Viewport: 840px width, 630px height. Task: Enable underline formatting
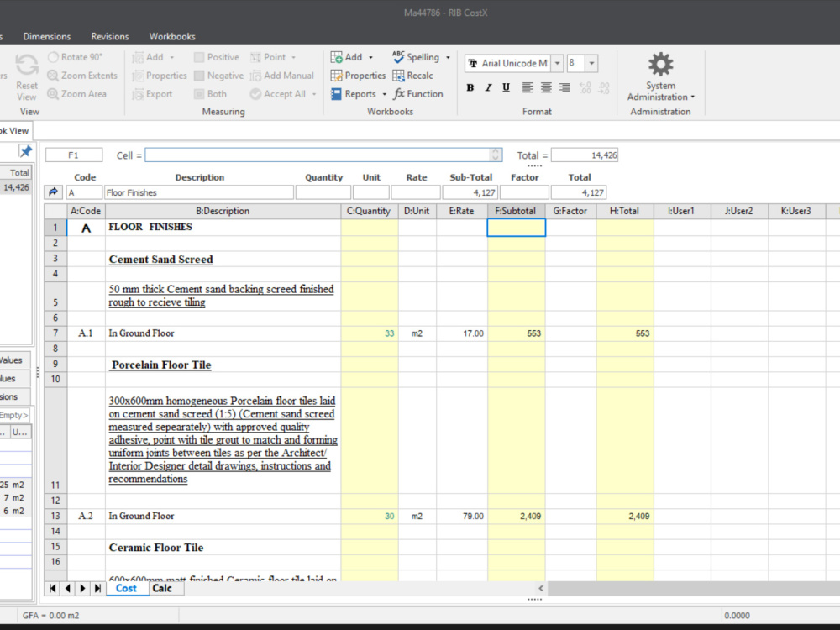pos(506,87)
